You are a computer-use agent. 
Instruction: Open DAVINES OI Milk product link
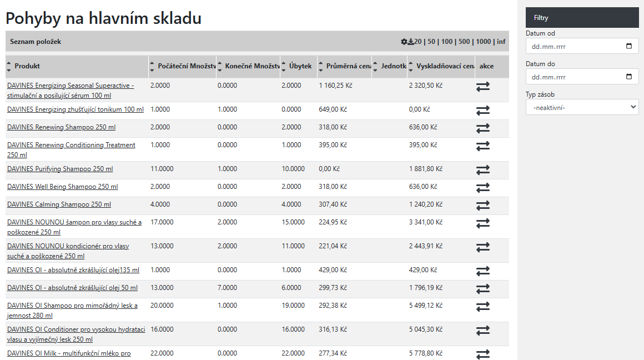click(x=69, y=353)
